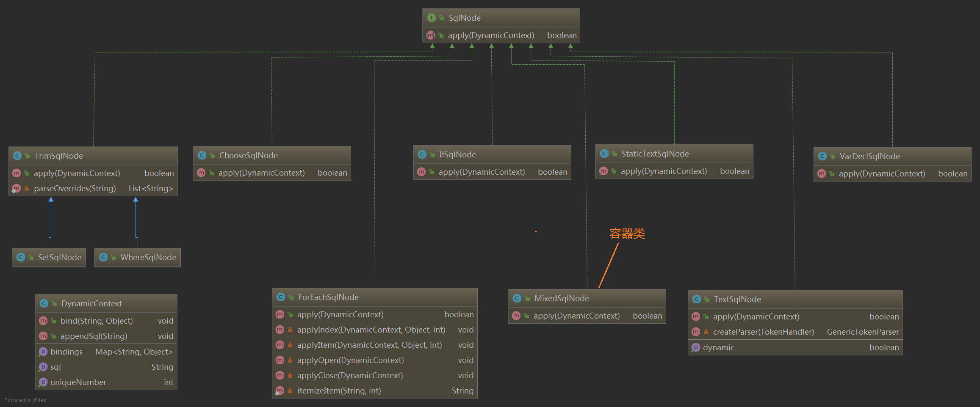Click property icon beside sql
The width and height of the screenshot is (980, 407).
coord(43,367)
